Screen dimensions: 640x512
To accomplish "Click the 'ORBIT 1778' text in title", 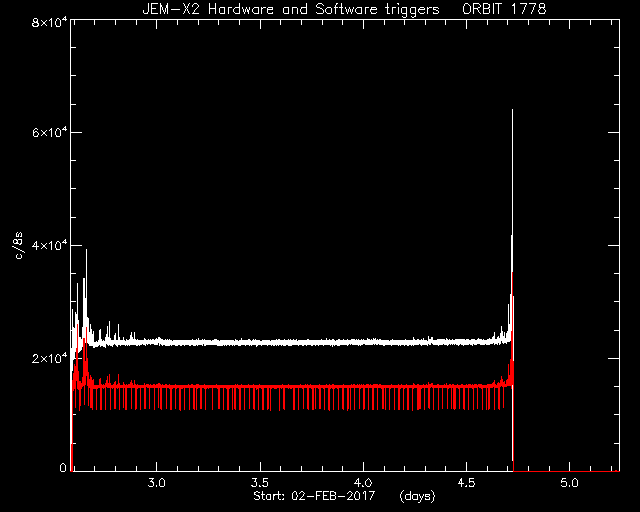I will click(x=504, y=9).
